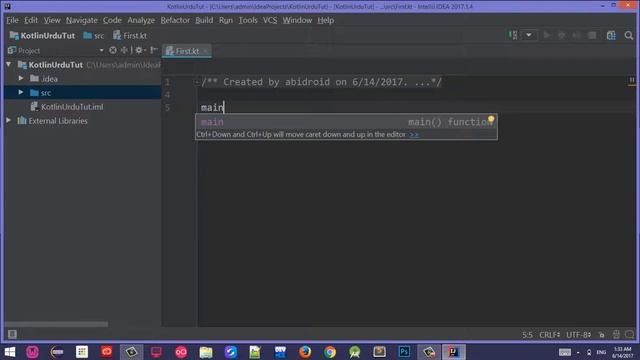Click the Collapse All icon in Project panel

pos(124,50)
